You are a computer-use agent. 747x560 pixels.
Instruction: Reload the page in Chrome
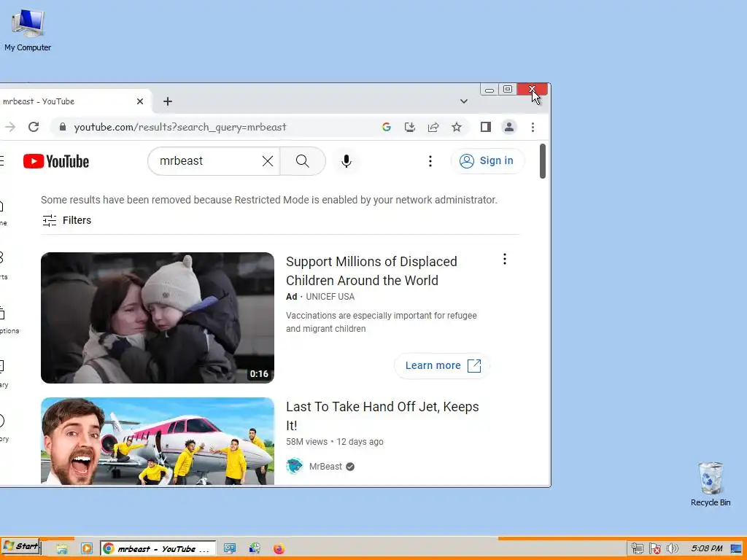click(34, 127)
